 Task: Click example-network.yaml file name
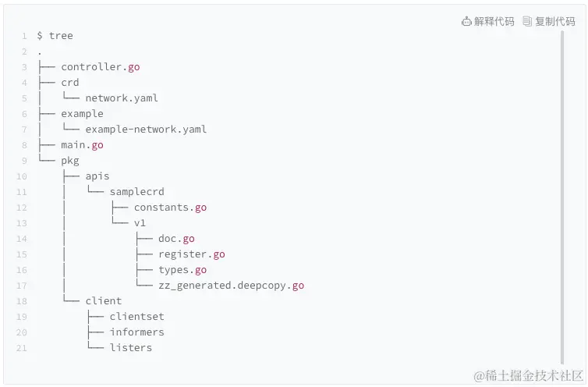pos(146,130)
